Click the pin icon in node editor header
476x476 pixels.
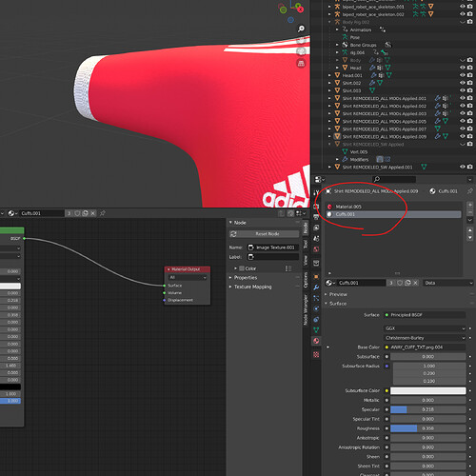coord(103,213)
